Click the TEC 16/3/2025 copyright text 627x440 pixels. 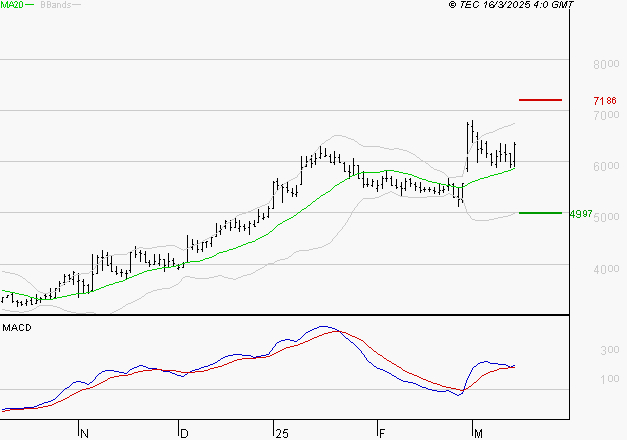coord(511,5)
